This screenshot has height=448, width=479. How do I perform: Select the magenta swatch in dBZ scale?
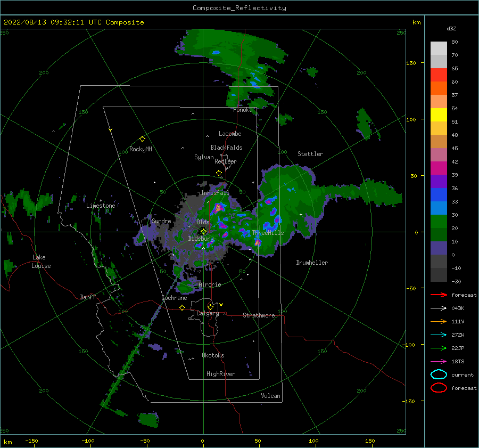click(x=439, y=168)
